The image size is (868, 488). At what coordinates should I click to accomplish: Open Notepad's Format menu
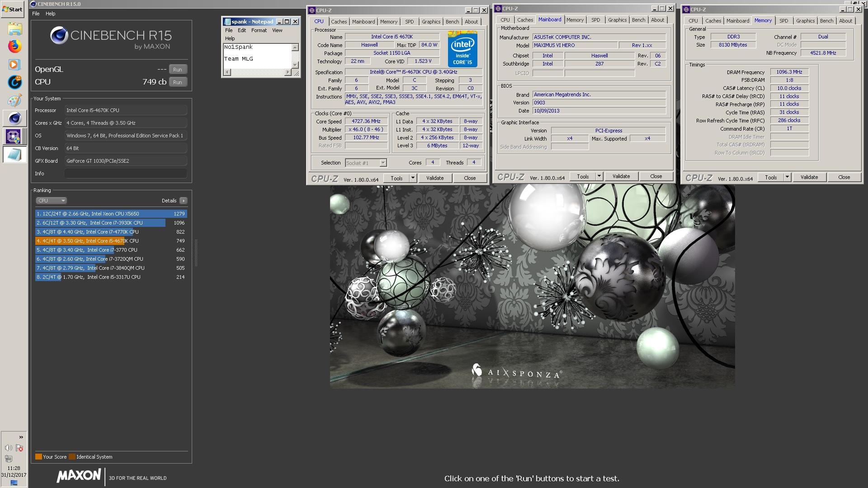click(259, 30)
